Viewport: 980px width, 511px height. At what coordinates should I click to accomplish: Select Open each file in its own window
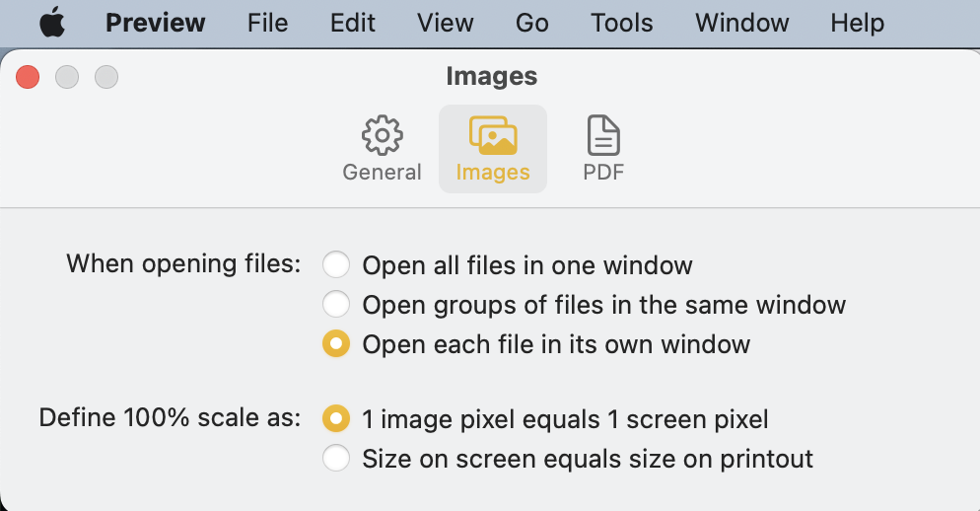[x=336, y=344]
